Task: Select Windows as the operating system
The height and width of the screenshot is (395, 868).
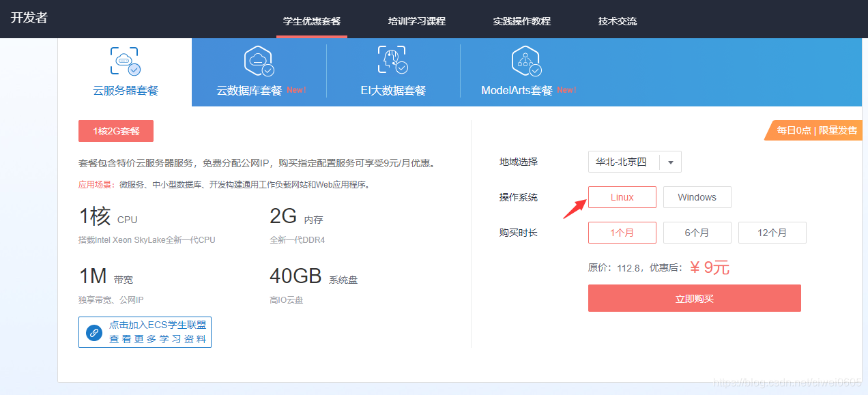Action: click(x=697, y=197)
